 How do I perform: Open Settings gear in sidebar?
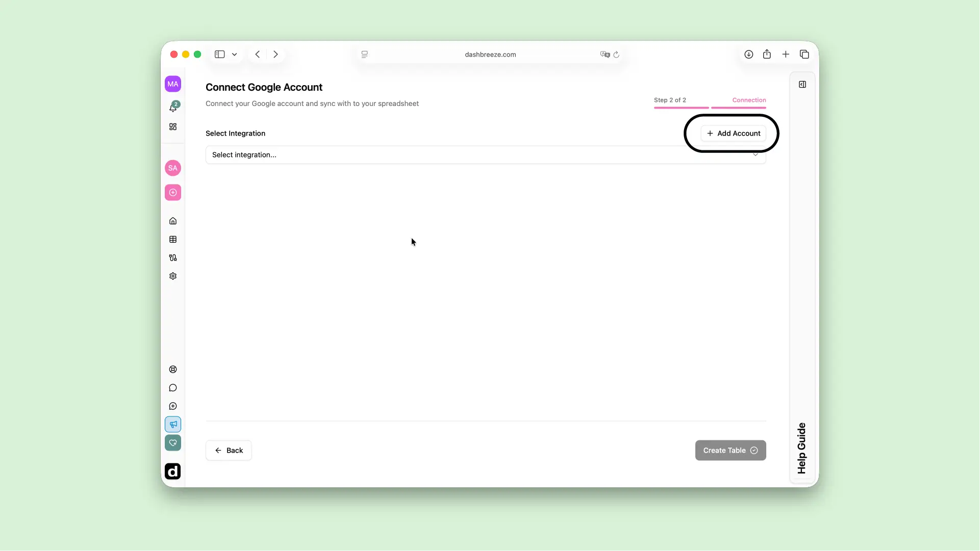[173, 276]
